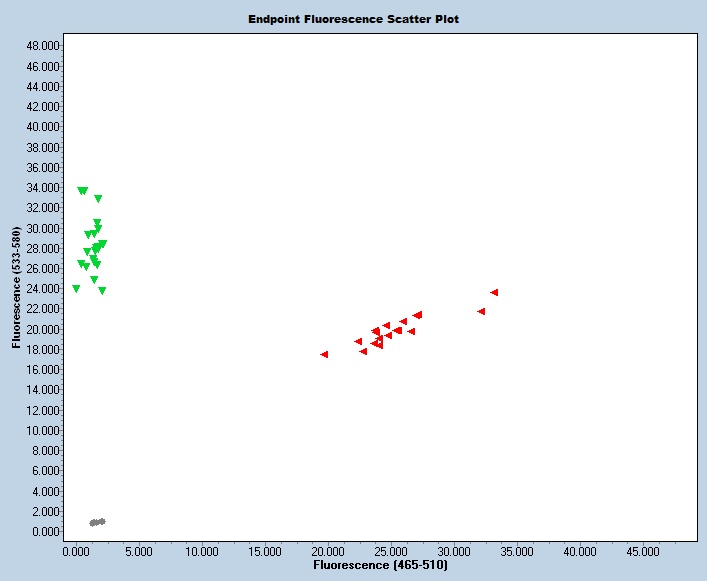Click the 20.000 label on x-axis
Screen dimensions: 707x581
point(327,551)
